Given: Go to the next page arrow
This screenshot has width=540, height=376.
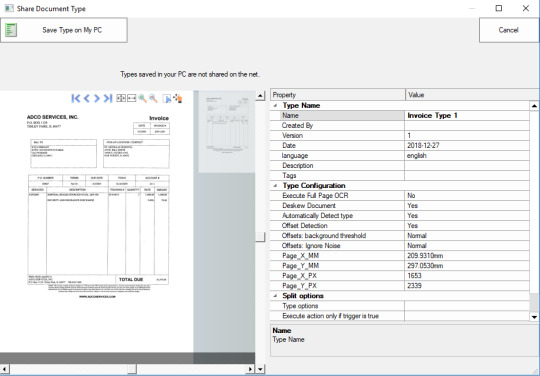Looking at the screenshot, I should tap(97, 98).
